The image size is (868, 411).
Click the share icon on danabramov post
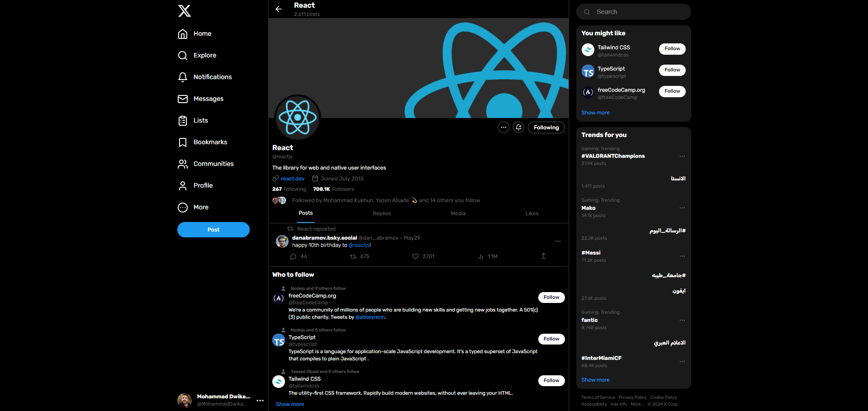543,256
